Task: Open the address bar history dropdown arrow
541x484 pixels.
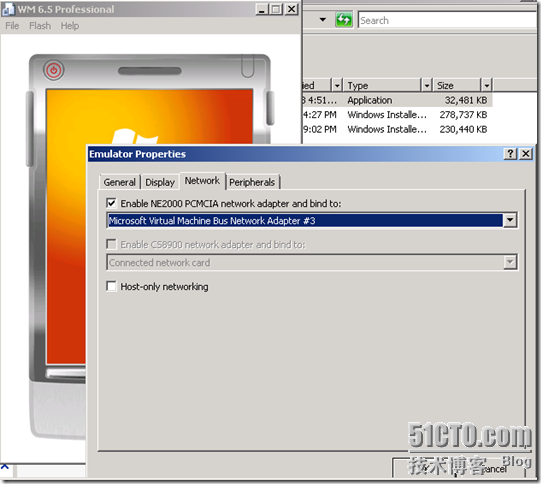Action: [x=323, y=20]
